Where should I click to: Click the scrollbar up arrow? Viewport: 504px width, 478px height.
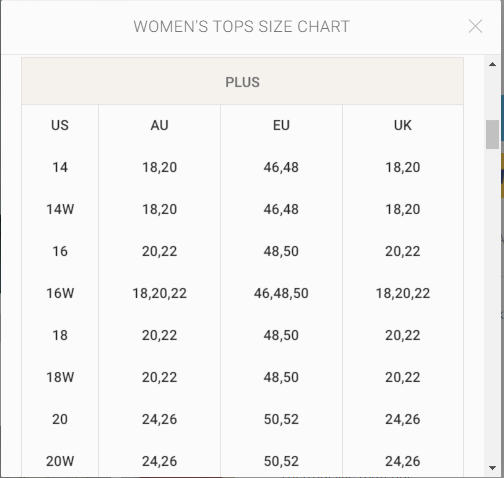pos(492,64)
